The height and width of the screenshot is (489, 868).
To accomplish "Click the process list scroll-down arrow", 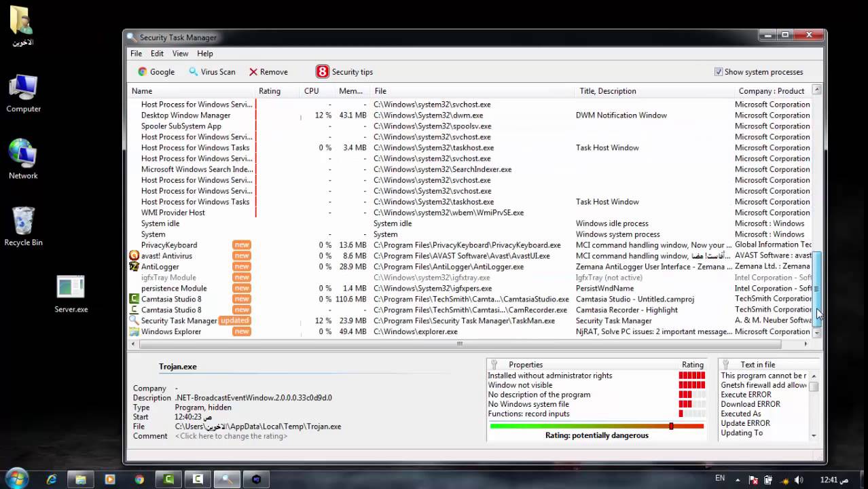I will (x=817, y=333).
